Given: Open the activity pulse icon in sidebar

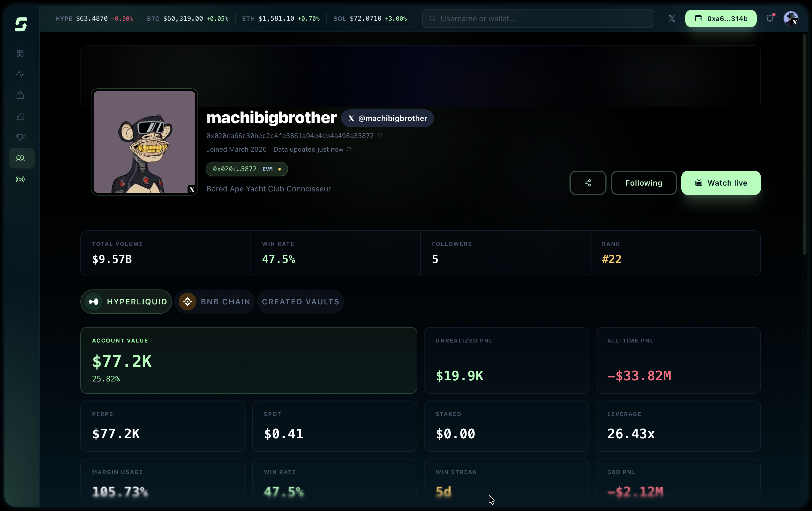Looking at the screenshot, I should click(x=20, y=74).
